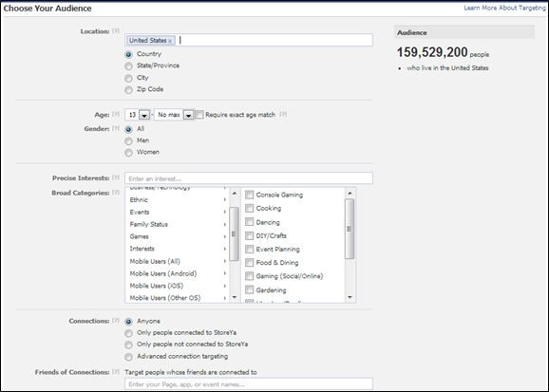Click the Precise Interests input field
Image resolution: width=549 pixels, height=392 pixels.
point(249,178)
